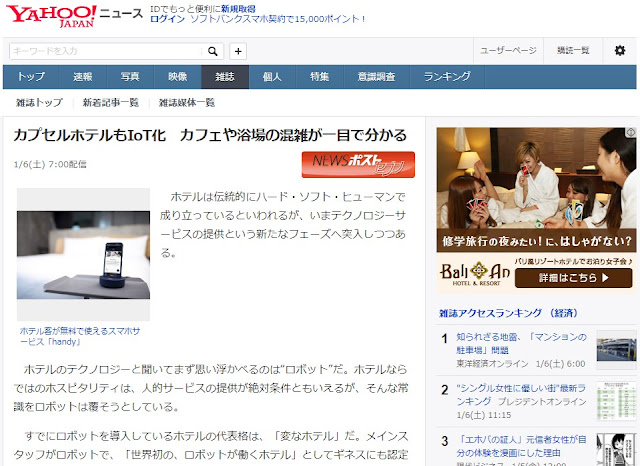Click the 新規取得 link
Screen dimensions: 640x466
(238, 9)
